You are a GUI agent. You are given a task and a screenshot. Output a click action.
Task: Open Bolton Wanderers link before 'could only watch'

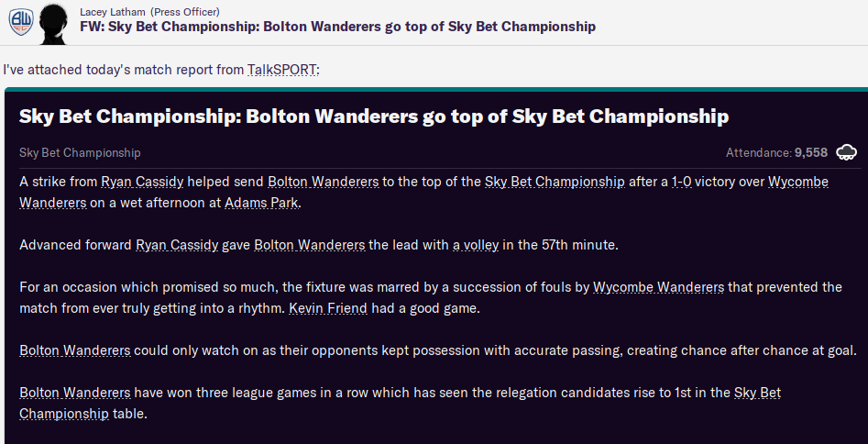75,350
